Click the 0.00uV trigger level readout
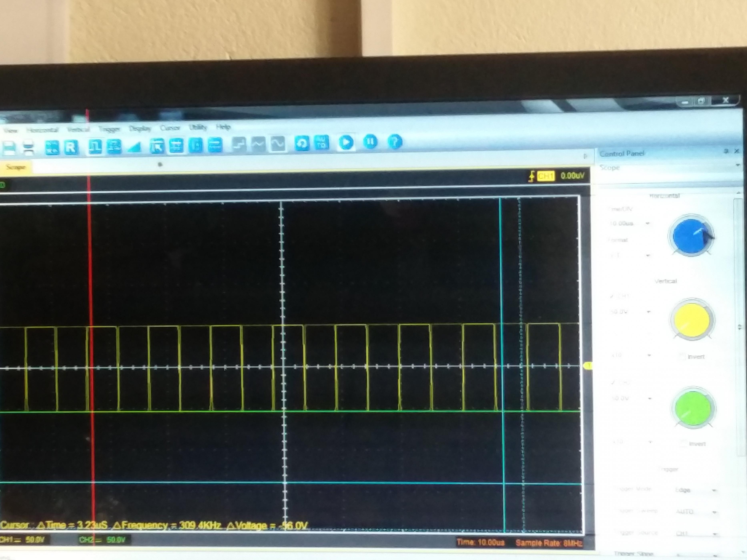 pos(573,176)
